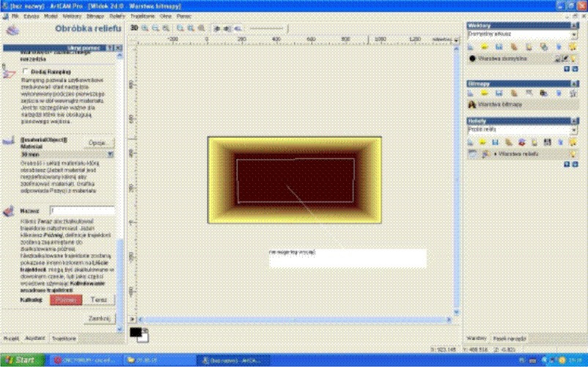Open the Model menu
The image size is (588, 367).
pyautogui.click(x=51, y=16)
